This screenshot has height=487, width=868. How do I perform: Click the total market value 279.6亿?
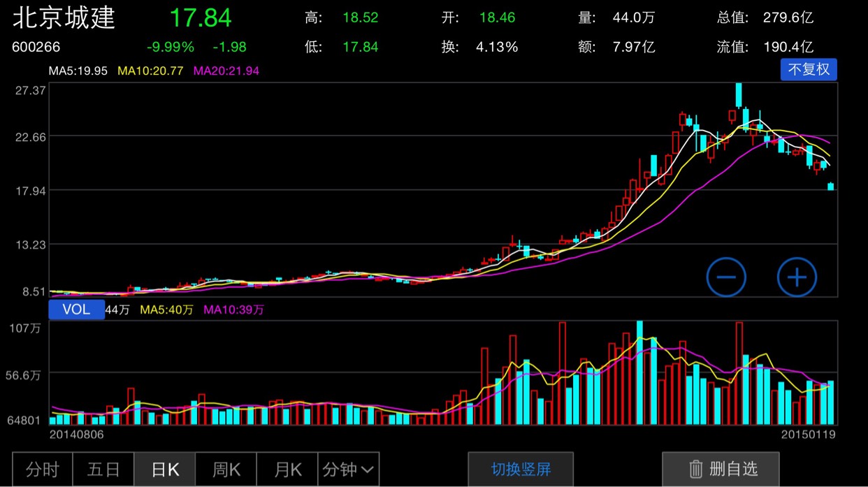[788, 17]
